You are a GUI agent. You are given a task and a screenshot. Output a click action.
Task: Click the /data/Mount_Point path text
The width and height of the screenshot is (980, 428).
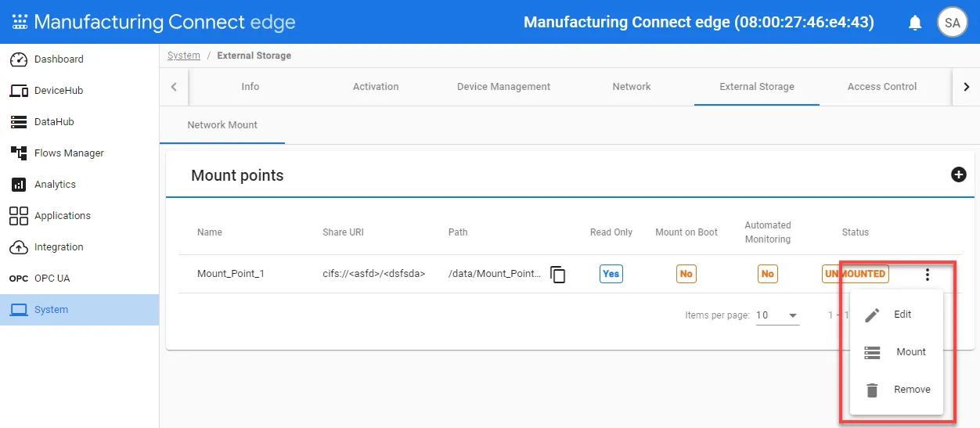[x=495, y=275]
